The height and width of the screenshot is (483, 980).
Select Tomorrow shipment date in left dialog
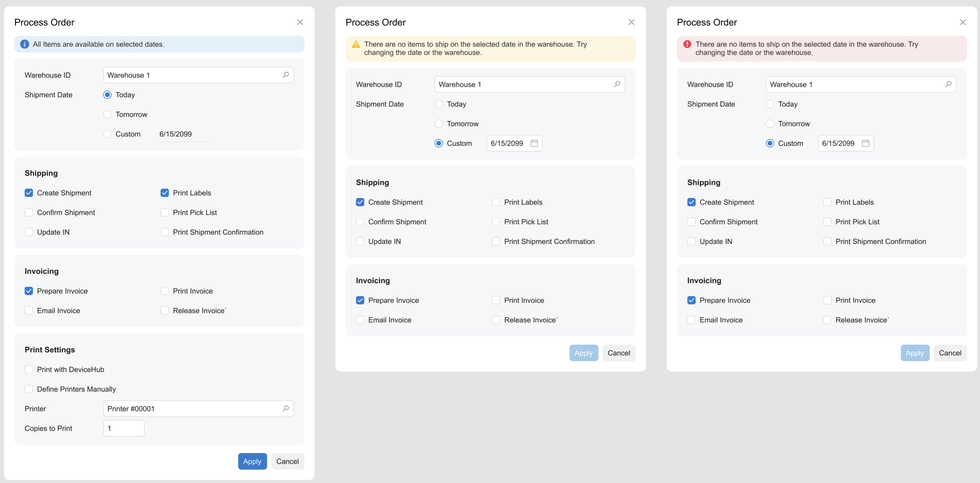point(108,115)
